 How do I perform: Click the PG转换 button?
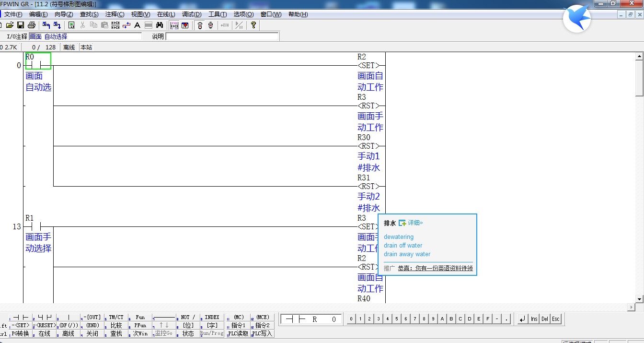pyautogui.click(x=21, y=333)
